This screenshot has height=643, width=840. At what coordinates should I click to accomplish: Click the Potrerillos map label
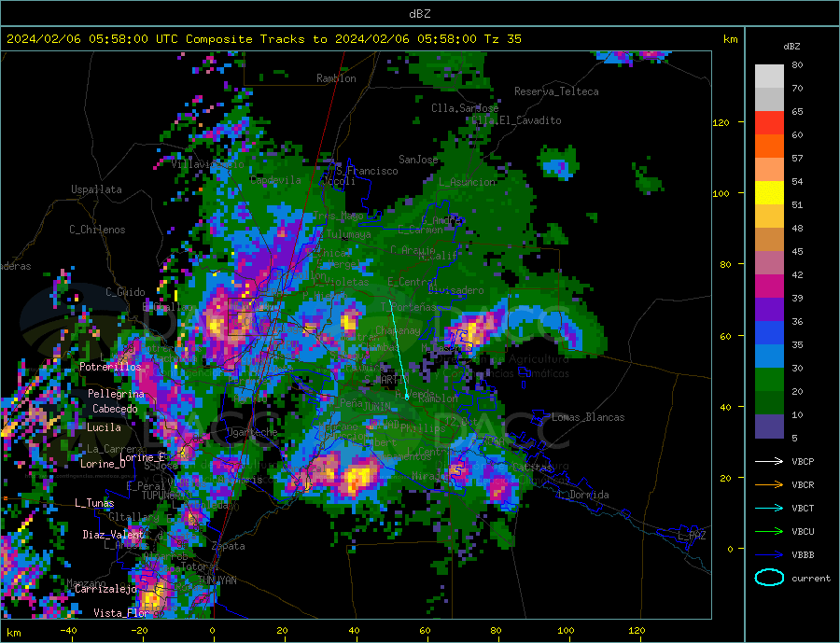110,367
